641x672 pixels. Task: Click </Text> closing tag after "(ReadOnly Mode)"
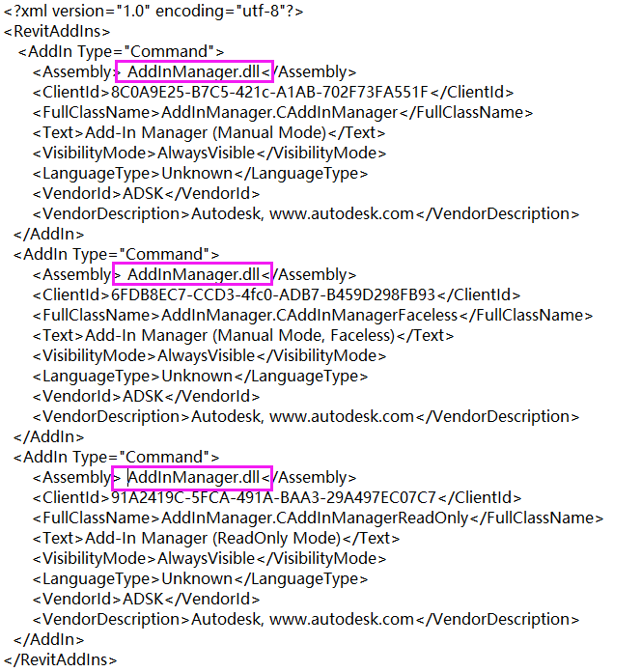pos(371,539)
